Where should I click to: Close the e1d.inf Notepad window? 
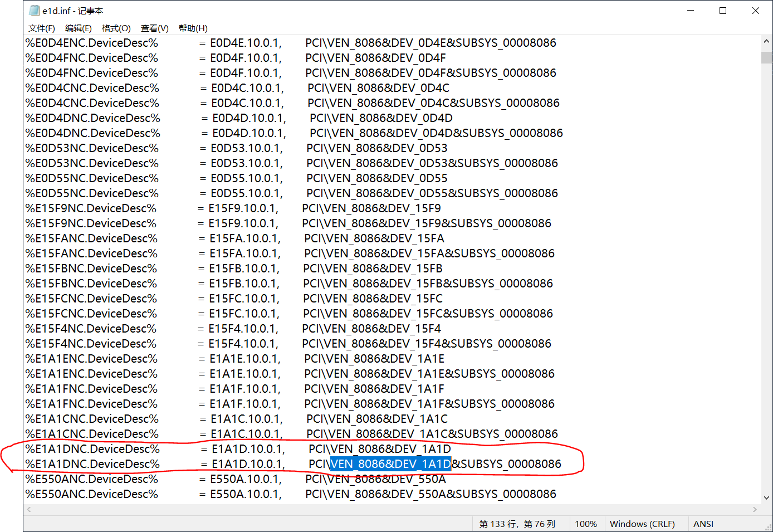pos(756,11)
